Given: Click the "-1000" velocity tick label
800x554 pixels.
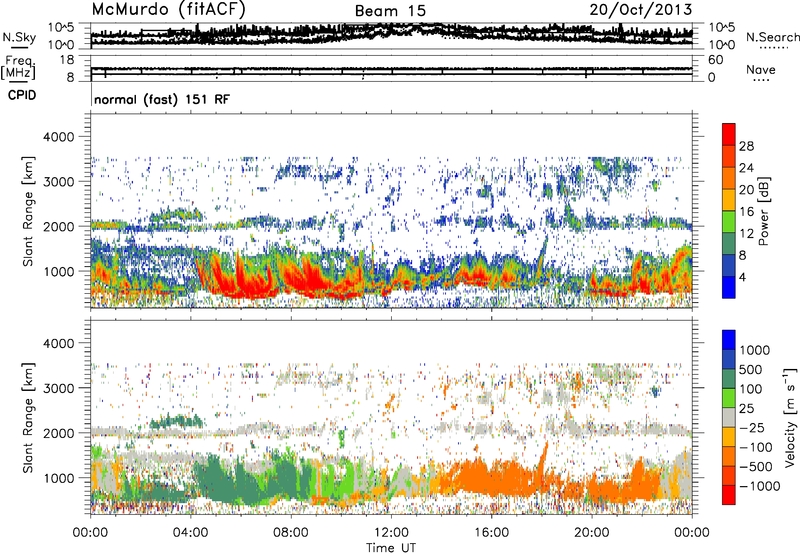Looking at the screenshot, I should (759, 486).
